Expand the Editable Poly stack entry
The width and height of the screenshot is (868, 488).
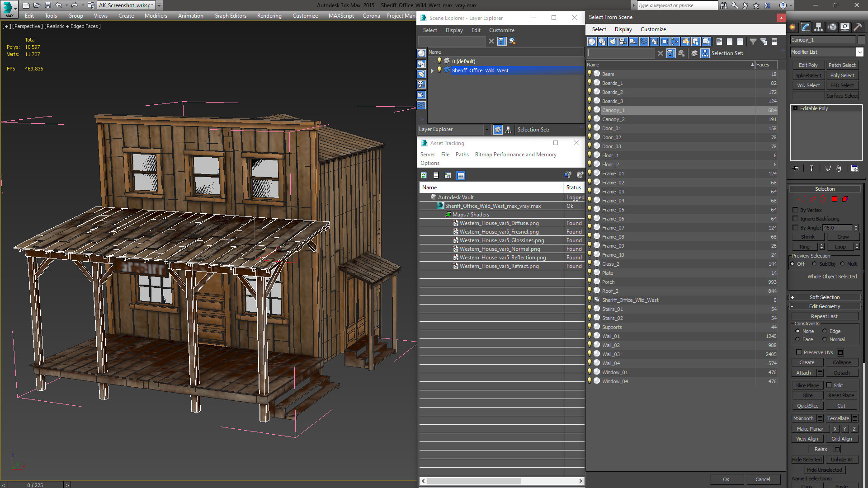tap(795, 108)
